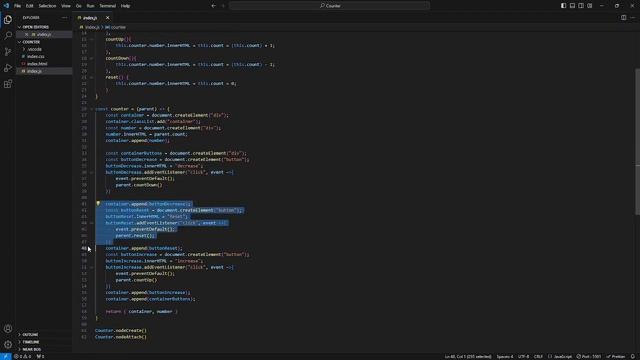This screenshot has height=360, width=640.
Task: Click the VS Code logo icon
Action: pos(6,6)
